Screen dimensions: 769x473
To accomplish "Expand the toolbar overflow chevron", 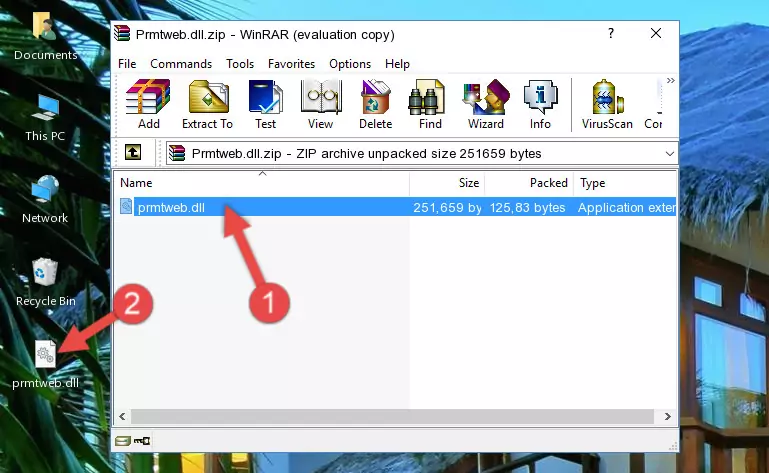I will [670, 80].
